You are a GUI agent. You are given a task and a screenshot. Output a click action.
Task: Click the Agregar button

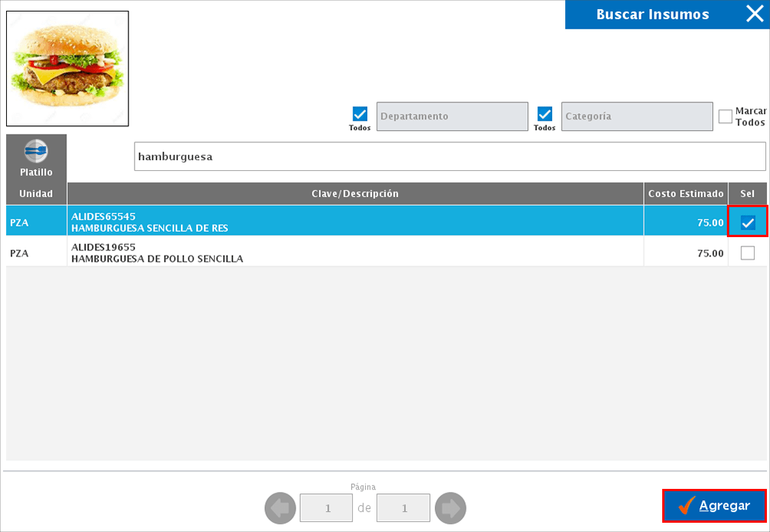[x=714, y=506]
